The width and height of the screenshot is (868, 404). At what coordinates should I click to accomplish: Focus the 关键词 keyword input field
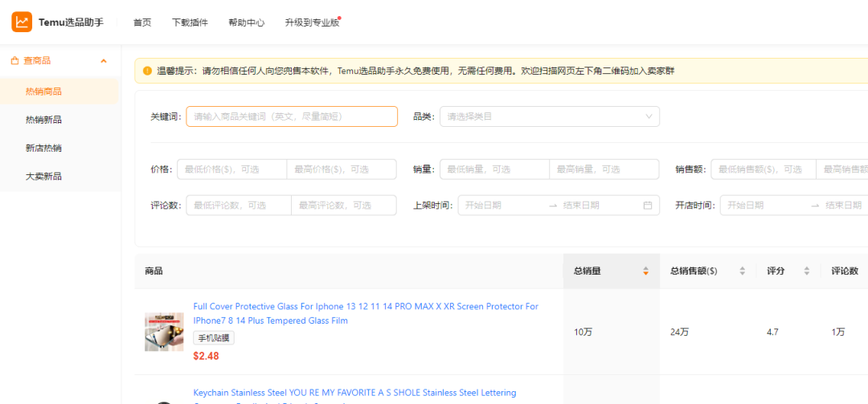point(292,116)
